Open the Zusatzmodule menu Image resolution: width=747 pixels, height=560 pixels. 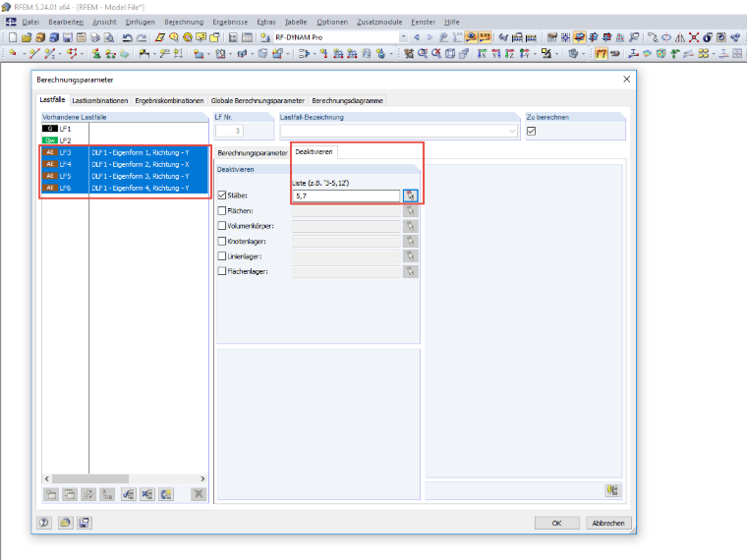(x=379, y=22)
